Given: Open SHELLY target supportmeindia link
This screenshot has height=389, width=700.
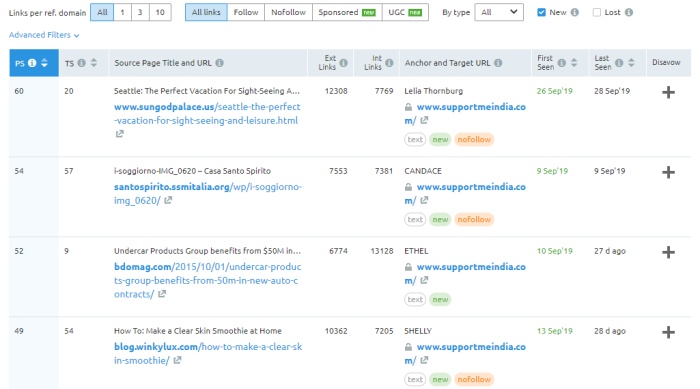Looking at the screenshot, I should point(465,353).
